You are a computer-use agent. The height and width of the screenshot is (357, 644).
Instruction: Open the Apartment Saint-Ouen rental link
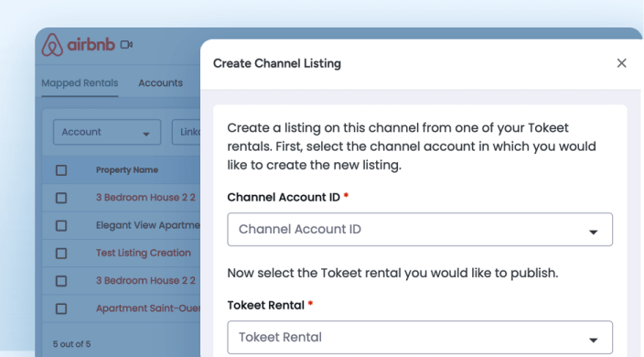click(x=148, y=308)
